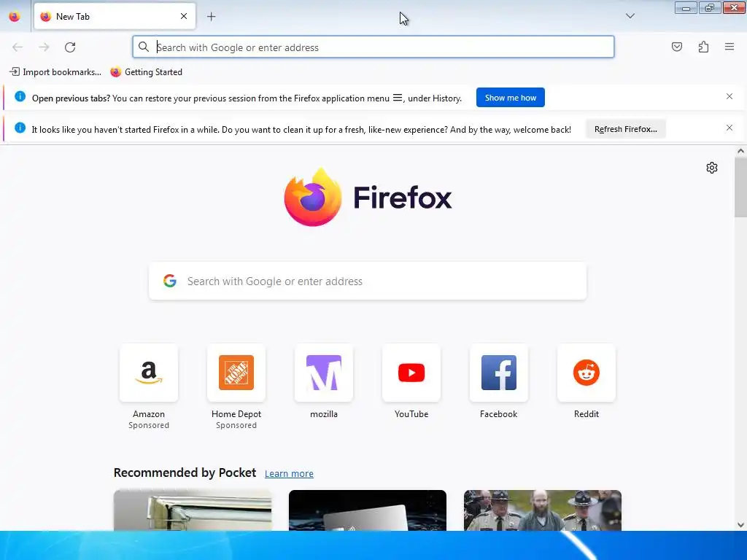The width and height of the screenshot is (747, 560).
Task: Click Refresh Firefox button
Action: [625, 129]
